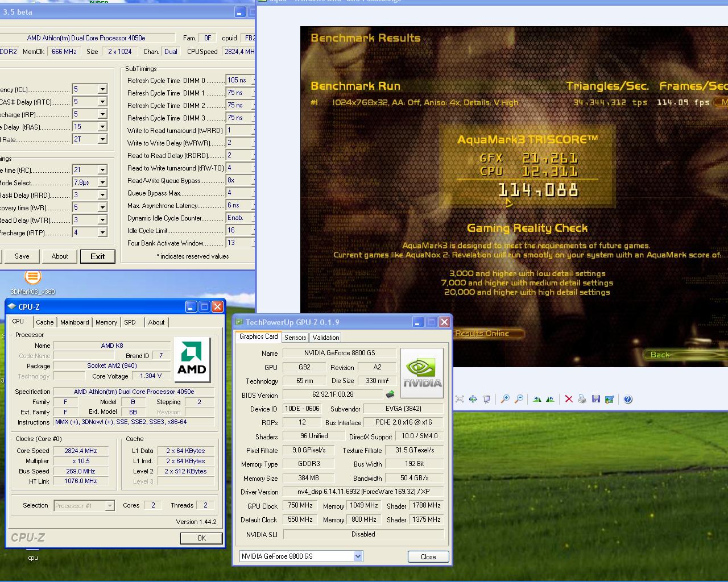Click Core Speed value 2824.4 MHz
728x582 pixels.
(x=81, y=451)
